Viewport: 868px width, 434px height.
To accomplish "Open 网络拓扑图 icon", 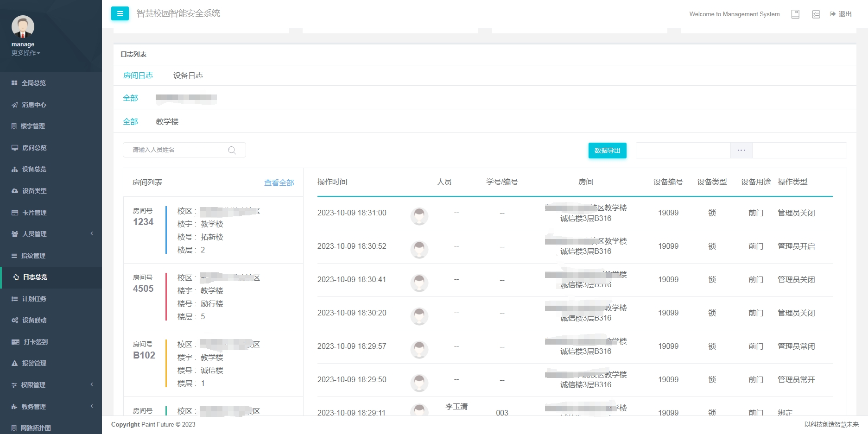I will tap(14, 428).
